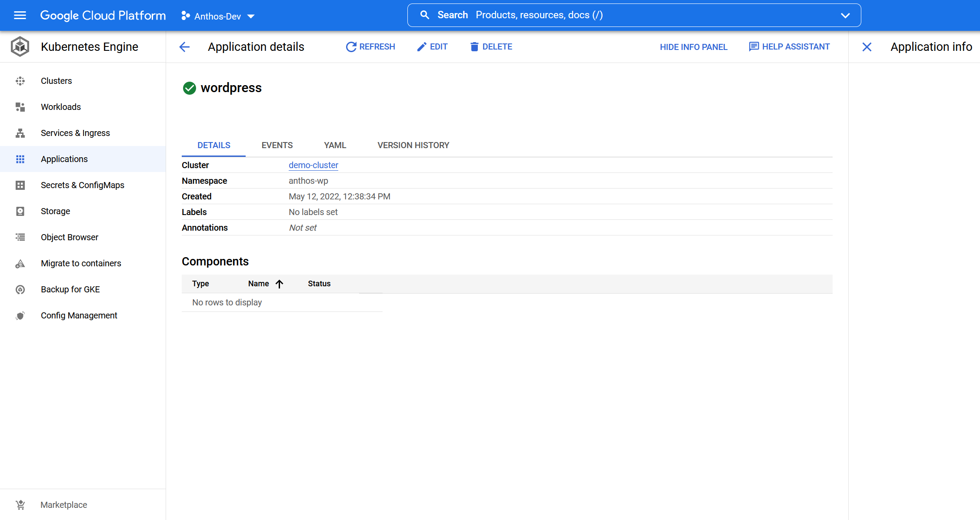Click the demo-cluster link
The width and height of the screenshot is (980, 520).
click(x=313, y=165)
